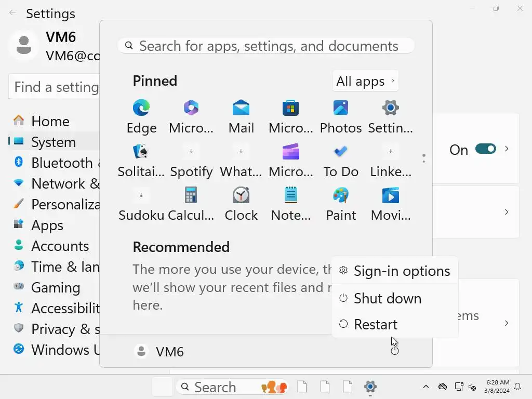This screenshot has height=399, width=532.
Task: Open Edge from pinned apps
Action: point(141,117)
